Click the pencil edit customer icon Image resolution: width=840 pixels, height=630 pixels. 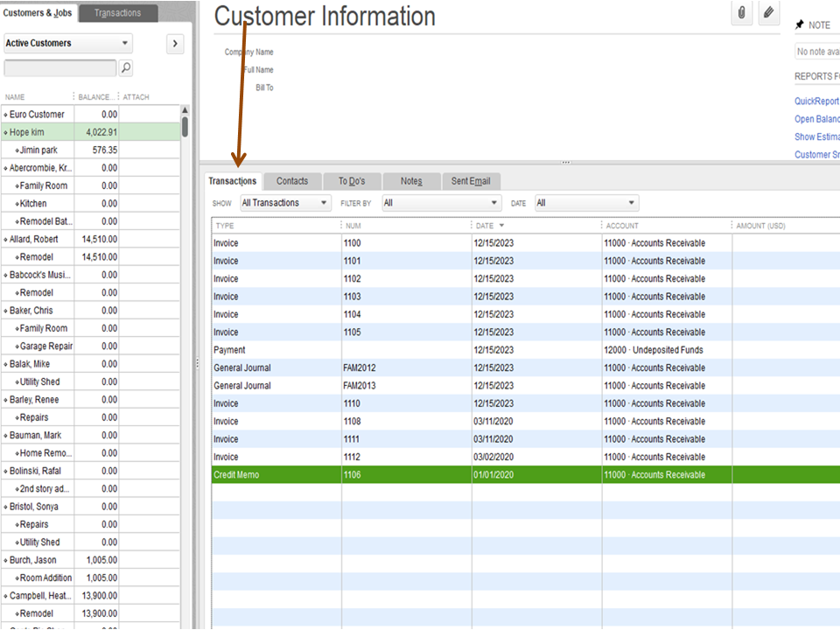coord(767,13)
